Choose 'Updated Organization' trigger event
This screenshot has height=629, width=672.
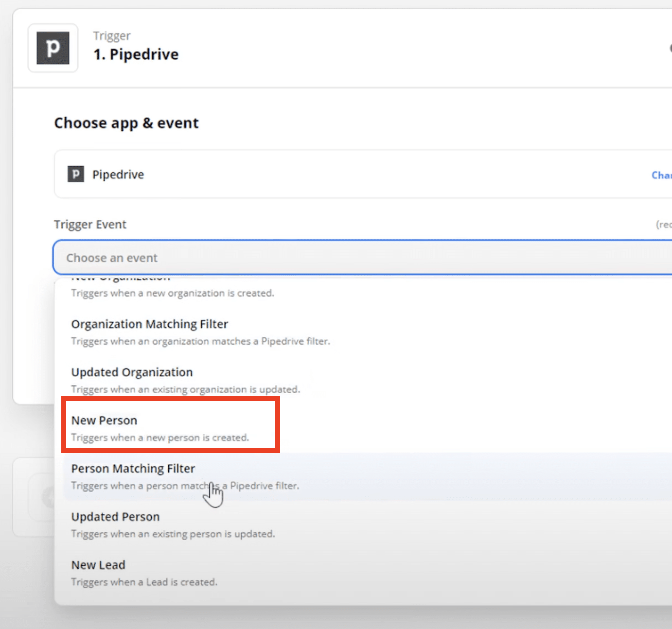pos(132,372)
